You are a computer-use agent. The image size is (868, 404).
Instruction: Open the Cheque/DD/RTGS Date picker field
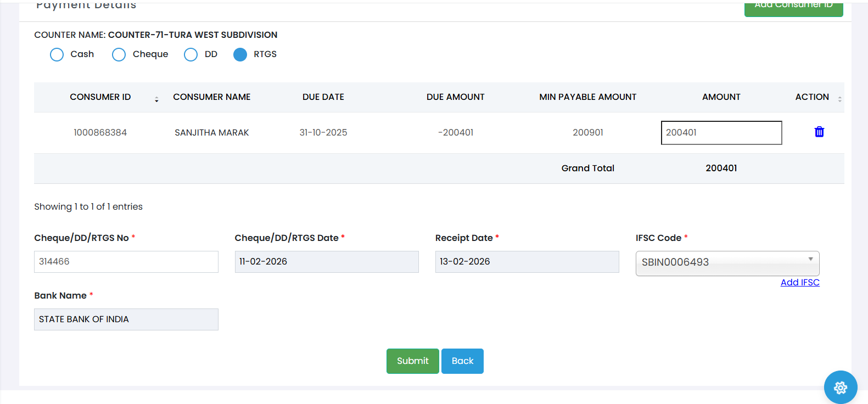(326, 262)
